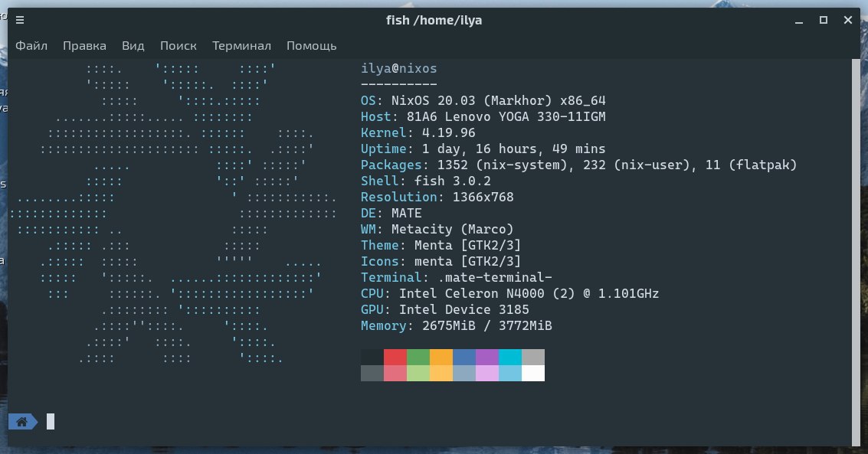
Task: Click the green color block in the top row
Action: 418,358
